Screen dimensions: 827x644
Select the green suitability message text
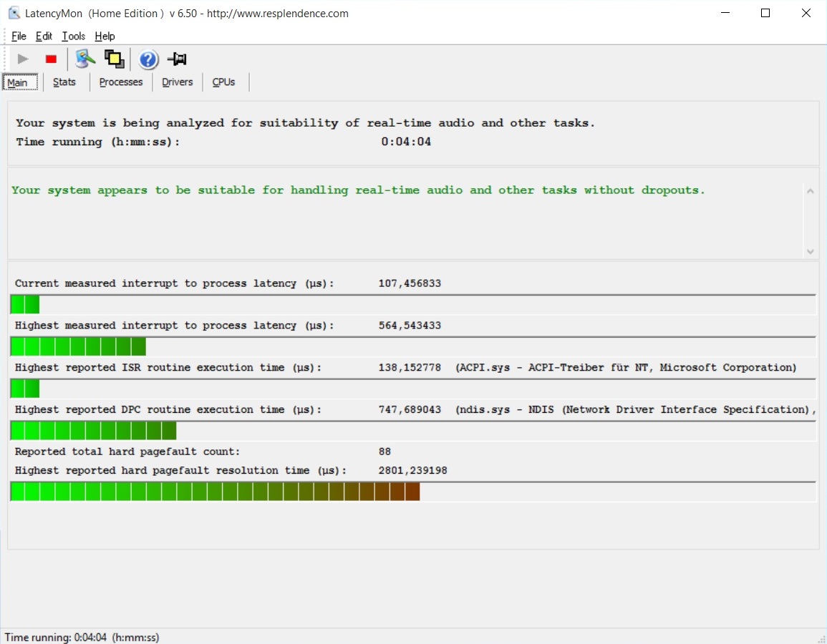point(358,190)
